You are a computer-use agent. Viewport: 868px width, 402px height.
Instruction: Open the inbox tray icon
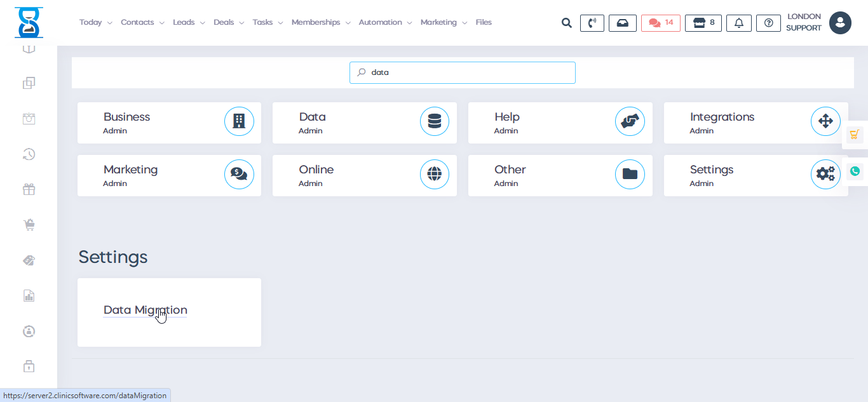(622, 23)
